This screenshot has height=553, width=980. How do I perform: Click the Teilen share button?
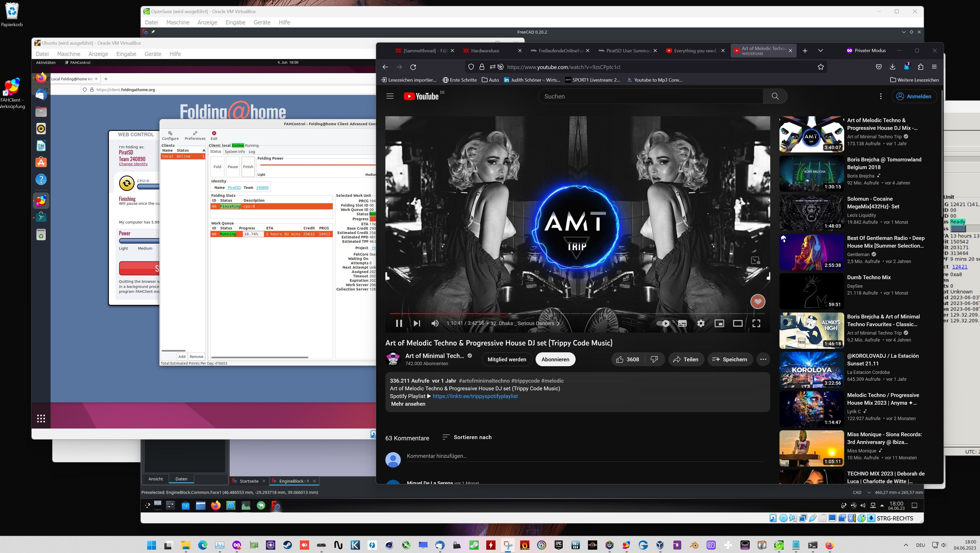[686, 360]
